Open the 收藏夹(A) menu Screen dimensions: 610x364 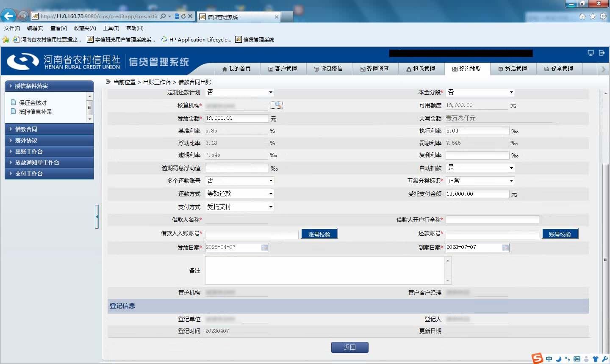point(85,28)
